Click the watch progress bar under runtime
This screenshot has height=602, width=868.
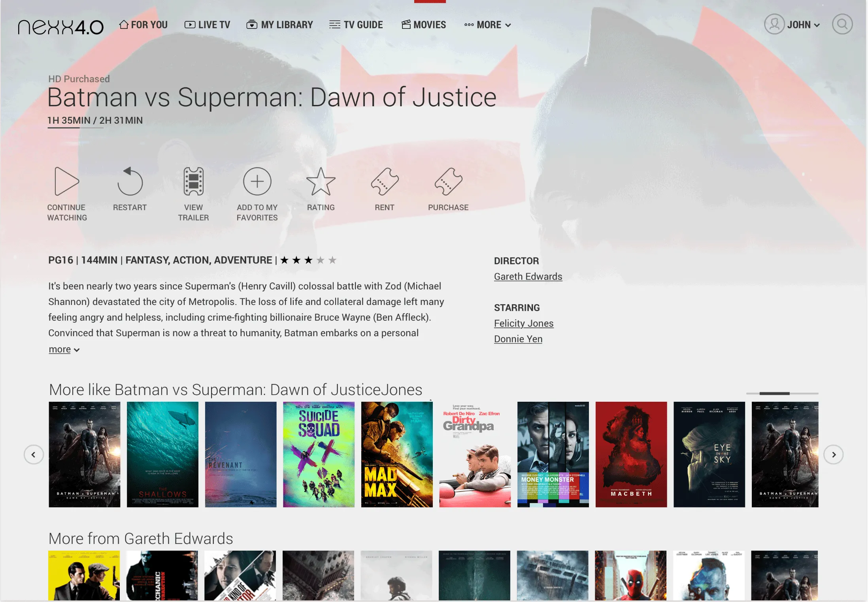click(x=75, y=128)
